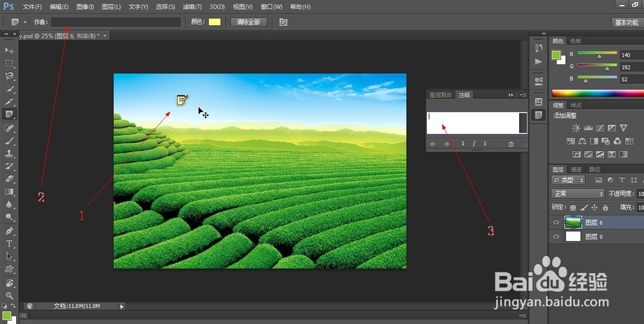Image resolution: width=644 pixels, height=324 pixels.
Task: Open the 类型 layer filter dropdown
Action: 568,180
